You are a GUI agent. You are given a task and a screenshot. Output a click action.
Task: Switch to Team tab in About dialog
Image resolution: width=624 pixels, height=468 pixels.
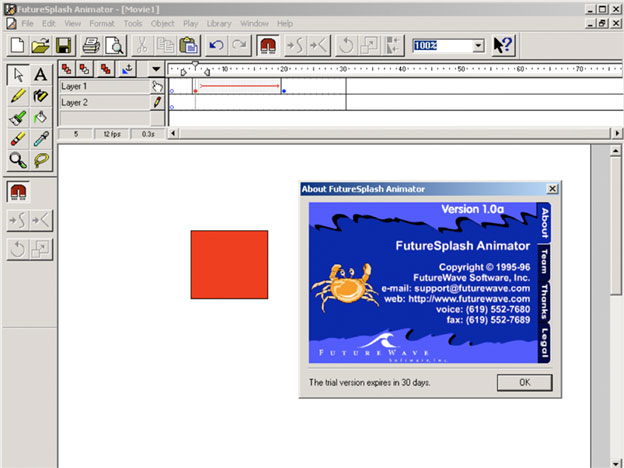tap(544, 261)
